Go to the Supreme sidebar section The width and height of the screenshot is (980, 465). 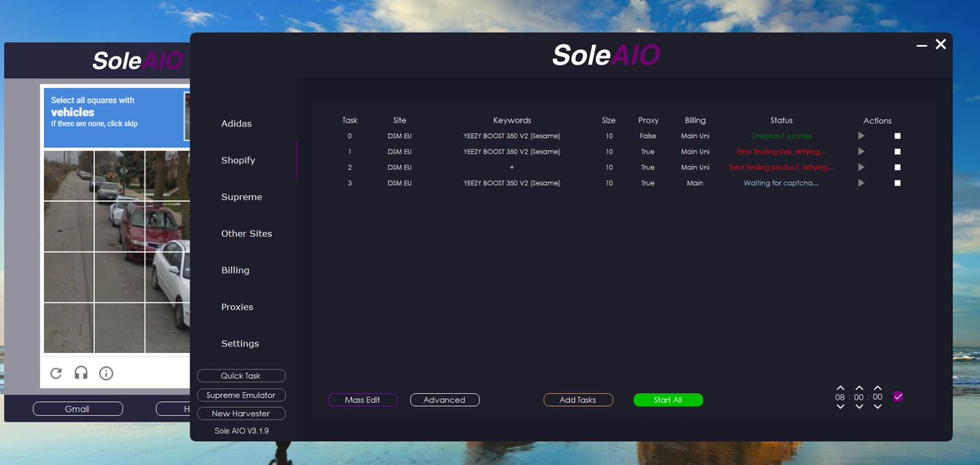pos(242,197)
